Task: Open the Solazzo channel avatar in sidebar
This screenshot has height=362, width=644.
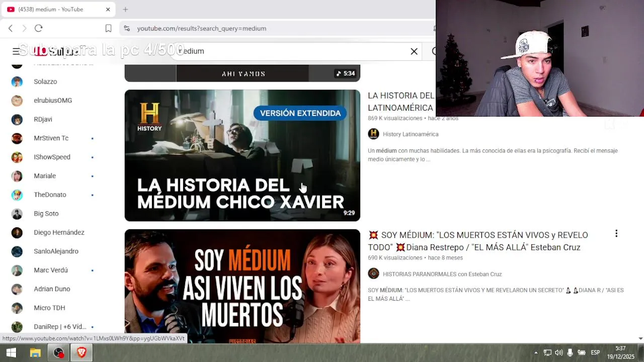Action: (17, 81)
